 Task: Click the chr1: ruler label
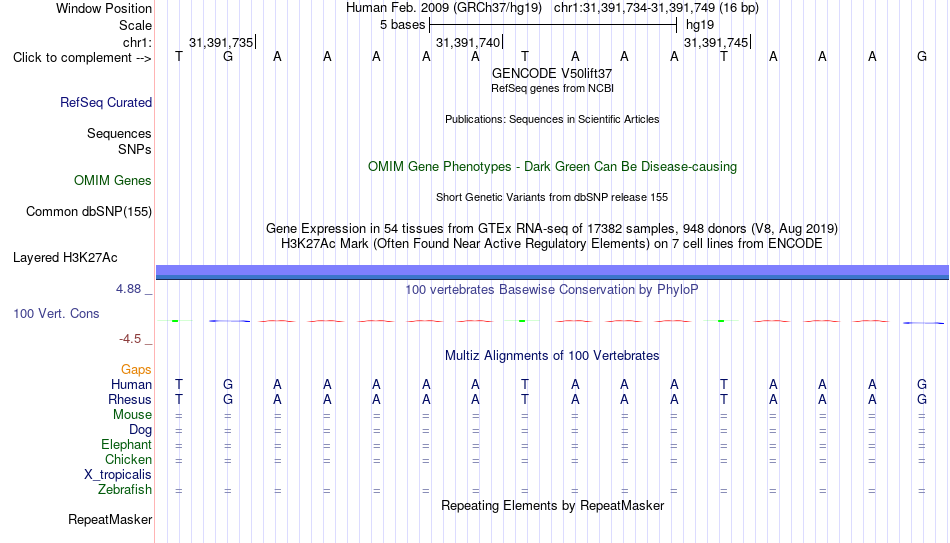pos(137,42)
